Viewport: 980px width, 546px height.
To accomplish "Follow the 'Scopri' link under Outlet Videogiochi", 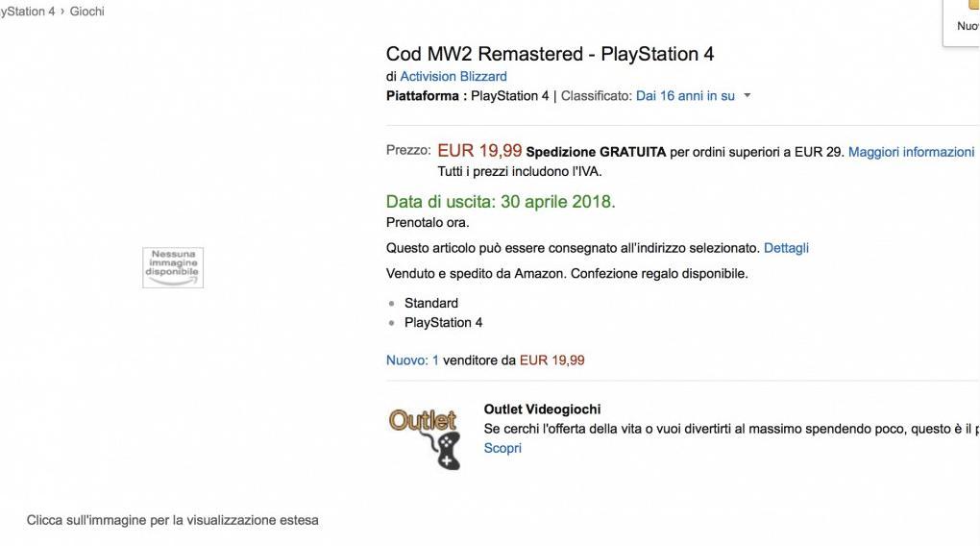I will point(502,448).
